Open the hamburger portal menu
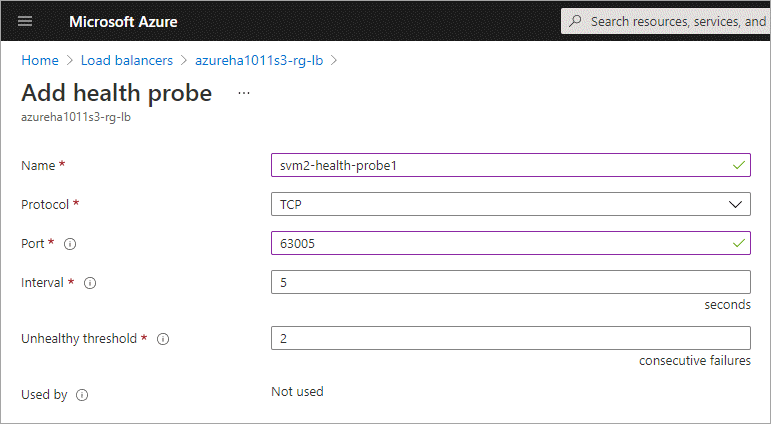This screenshot has height=424, width=771. point(26,21)
